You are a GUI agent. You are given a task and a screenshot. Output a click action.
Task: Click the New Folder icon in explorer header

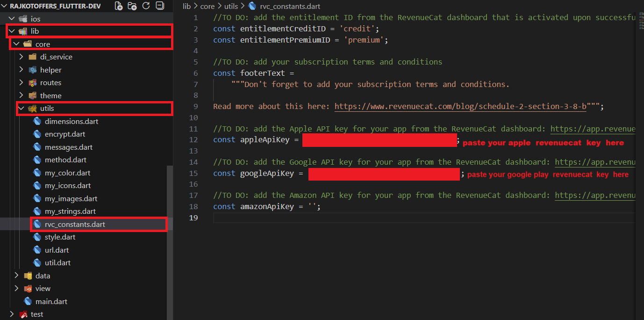pyautogui.click(x=132, y=6)
